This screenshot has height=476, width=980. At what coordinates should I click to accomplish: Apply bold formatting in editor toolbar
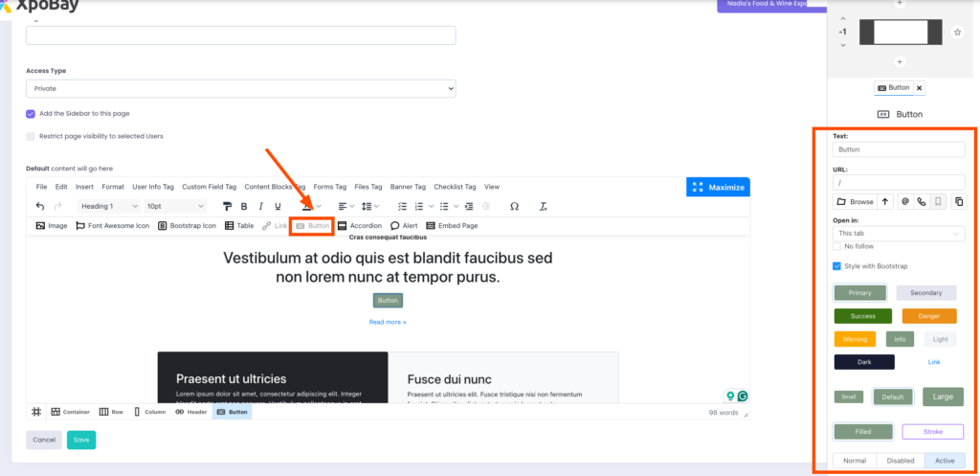click(x=244, y=206)
